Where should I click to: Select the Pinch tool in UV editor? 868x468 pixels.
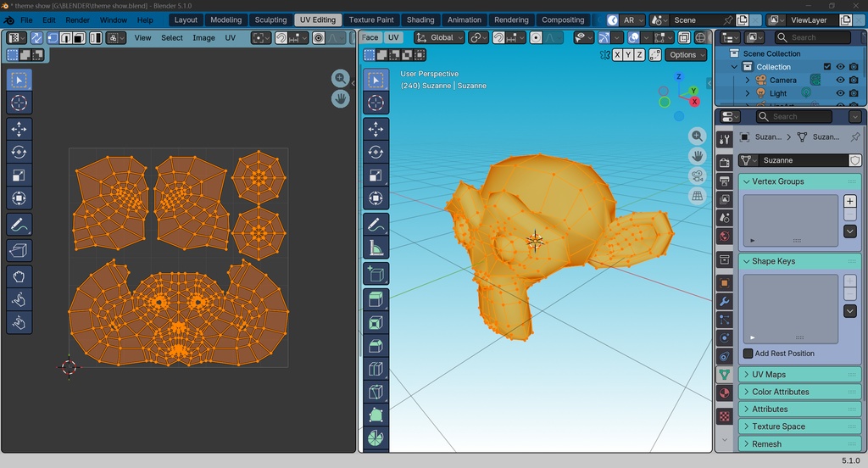coord(19,323)
